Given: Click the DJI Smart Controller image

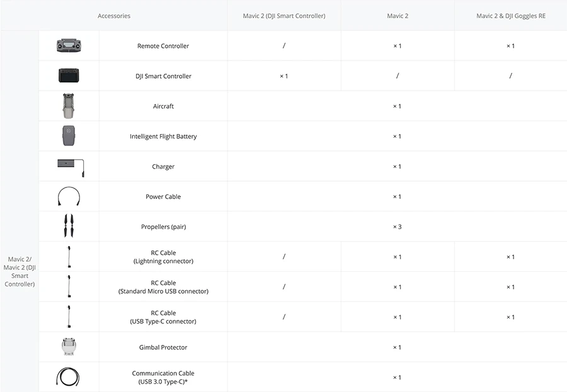Looking at the screenshot, I should (69, 76).
